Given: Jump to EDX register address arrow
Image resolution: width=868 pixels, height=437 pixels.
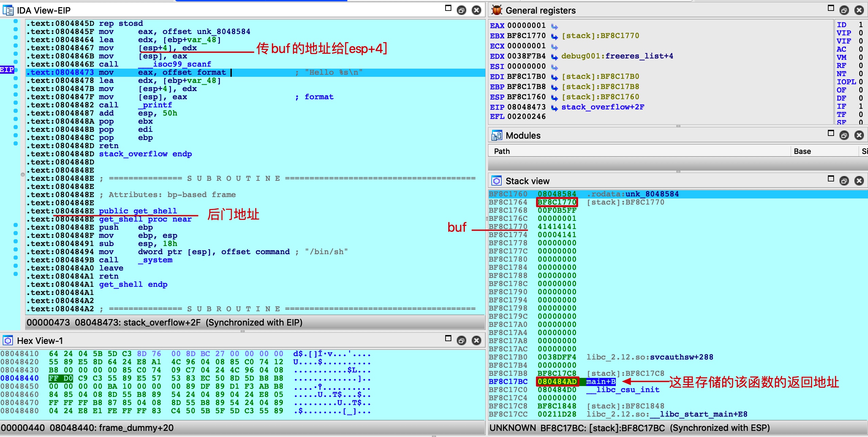Looking at the screenshot, I should [554, 57].
